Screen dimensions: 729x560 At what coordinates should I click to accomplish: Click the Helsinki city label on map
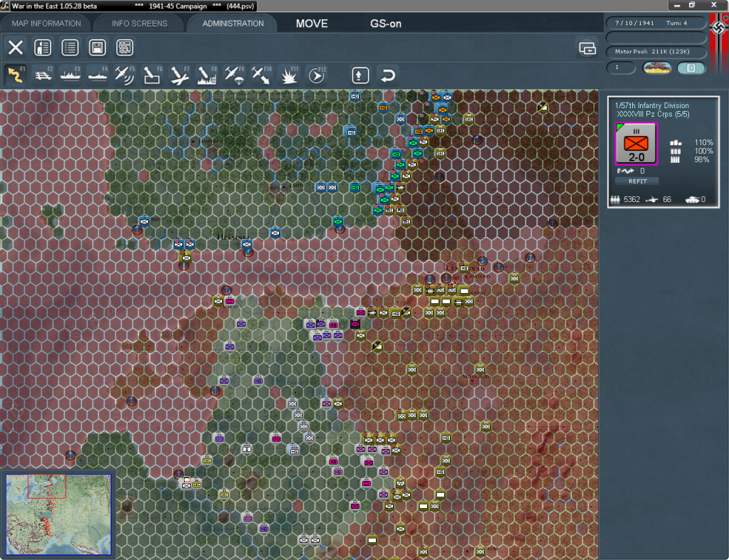[233, 237]
